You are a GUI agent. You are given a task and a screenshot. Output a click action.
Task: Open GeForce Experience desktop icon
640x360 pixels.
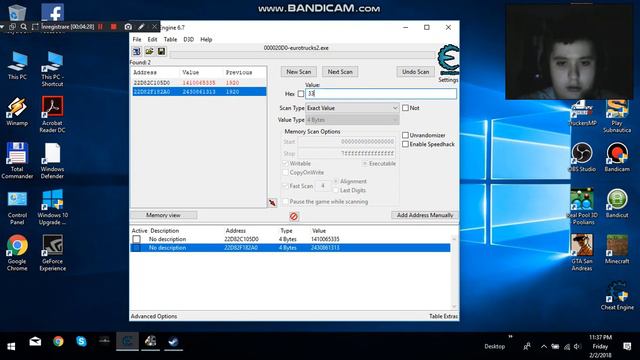[x=52, y=253]
